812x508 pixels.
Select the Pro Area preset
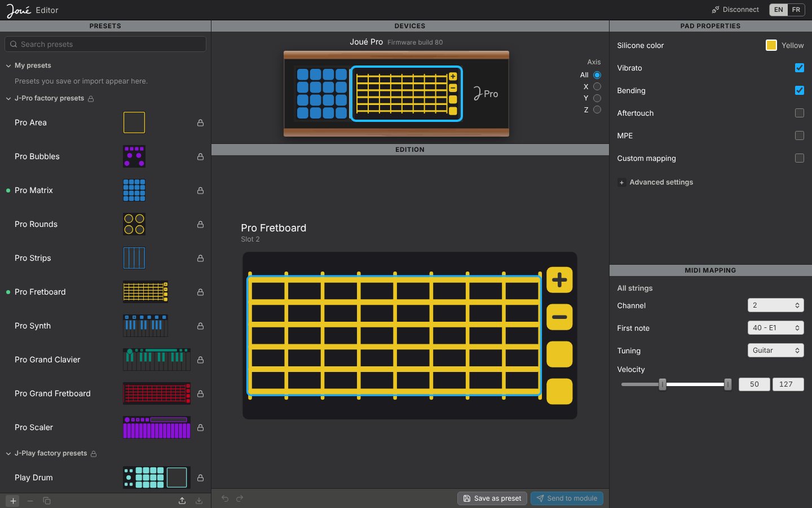tap(105, 122)
